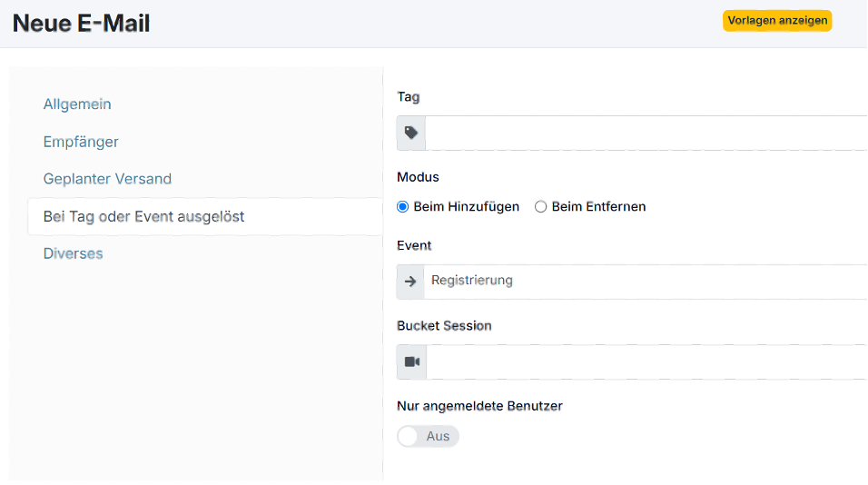Viewport: 868px width, 485px height.
Task: Click the arrow icon next to Registrierung
Action: coord(410,282)
